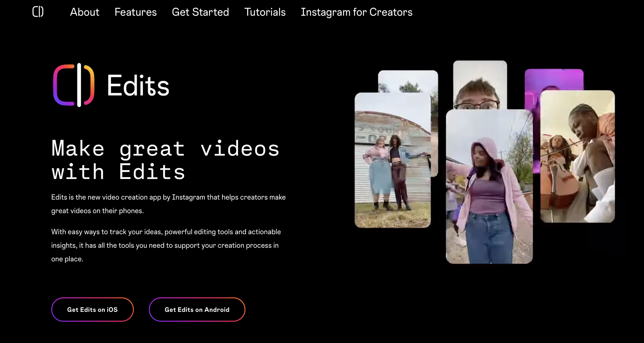Image resolution: width=644 pixels, height=343 pixels.
Task: Click the Edits wordmark text
Action: point(138,85)
